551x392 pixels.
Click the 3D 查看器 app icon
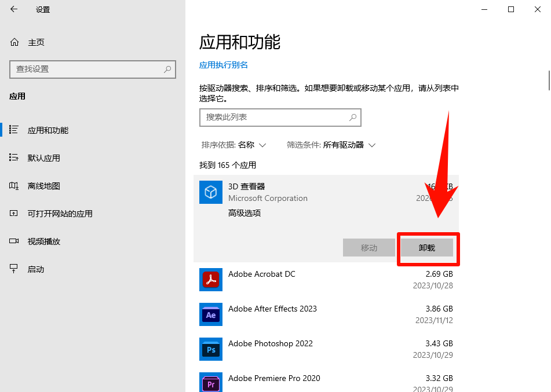pyautogui.click(x=210, y=192)
